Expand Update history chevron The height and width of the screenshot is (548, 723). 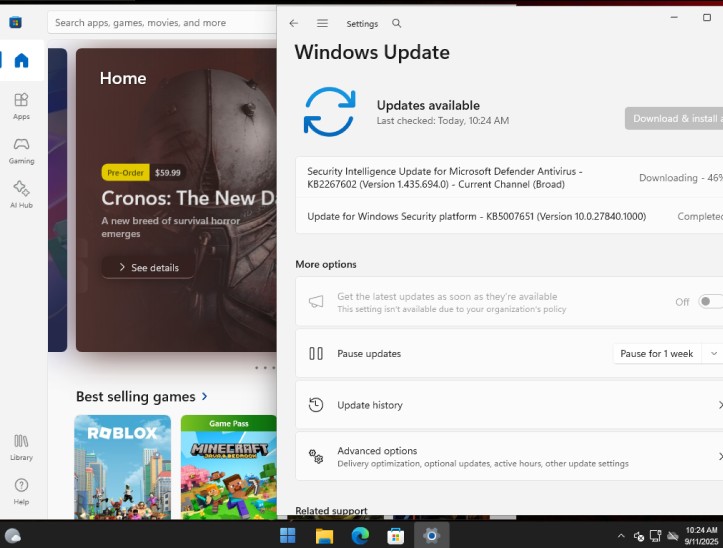click(x=720, y=405)
